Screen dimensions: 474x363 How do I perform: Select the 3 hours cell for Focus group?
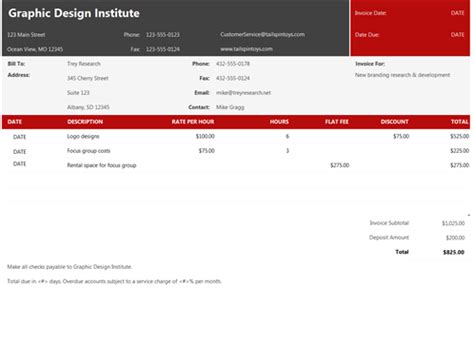pos(287,151)
